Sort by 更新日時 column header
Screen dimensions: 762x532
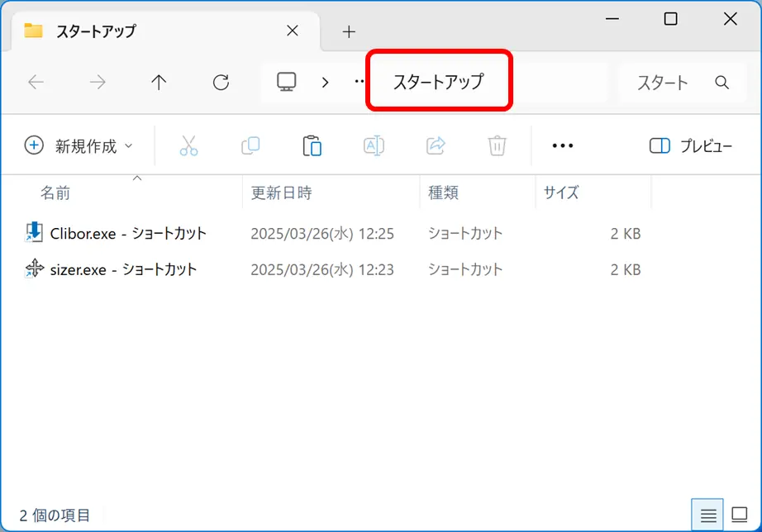pos(282,192)
